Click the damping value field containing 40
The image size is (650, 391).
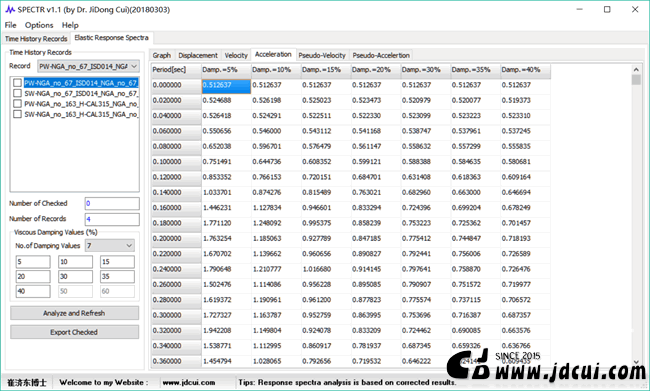[x=33, y=291]
